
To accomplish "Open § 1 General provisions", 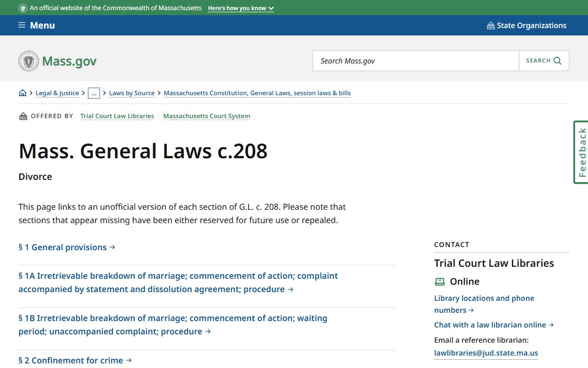I will 67,247.
